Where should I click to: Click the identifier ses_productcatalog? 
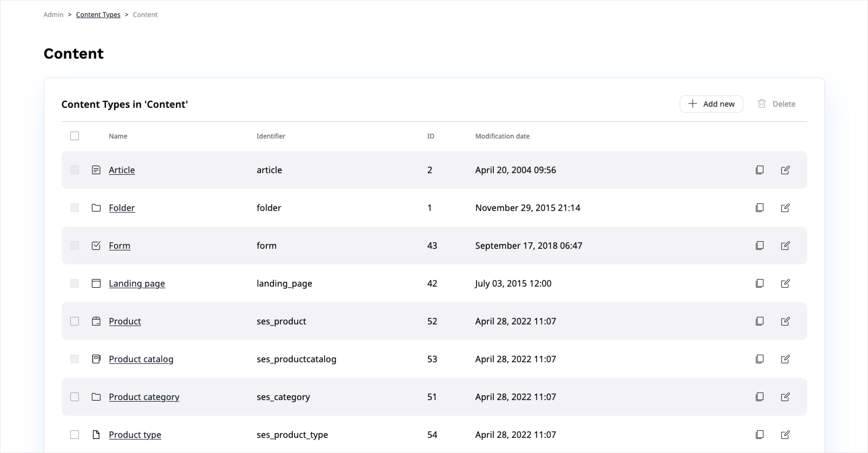pos(297,359)
